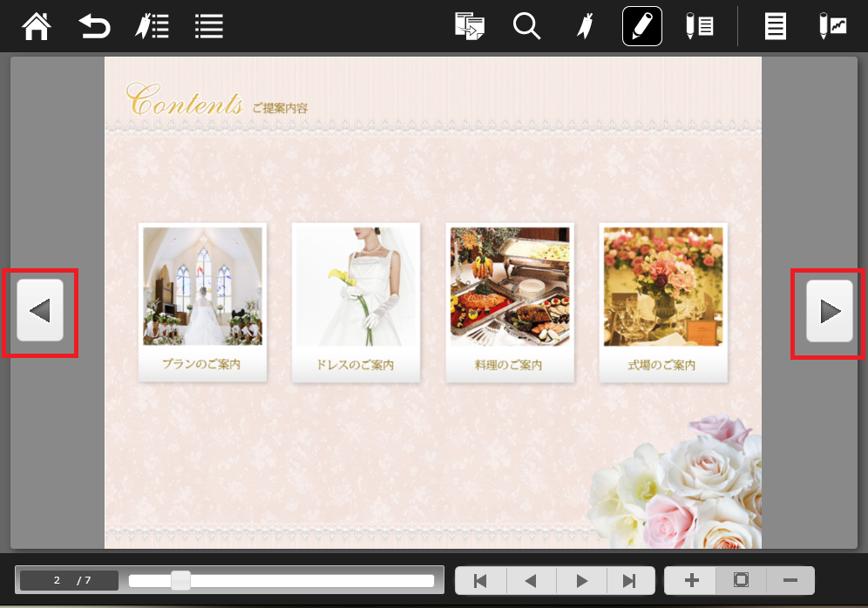
Task: Click the page transfer documents icon
Action: (470, 26)
